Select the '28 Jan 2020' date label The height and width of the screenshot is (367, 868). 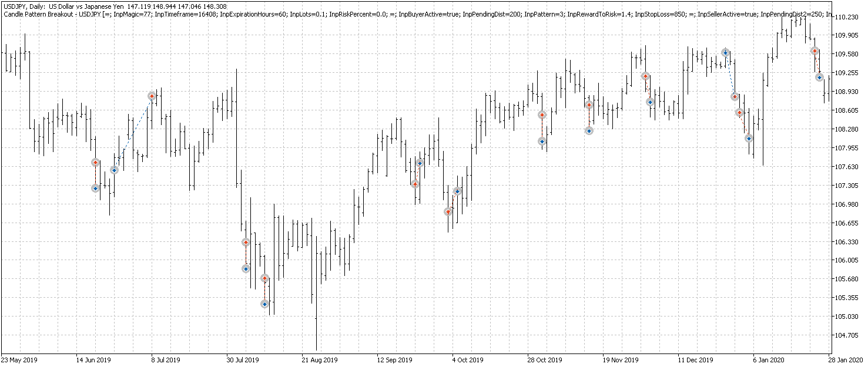pyautogui.click(x=846, y=360)
